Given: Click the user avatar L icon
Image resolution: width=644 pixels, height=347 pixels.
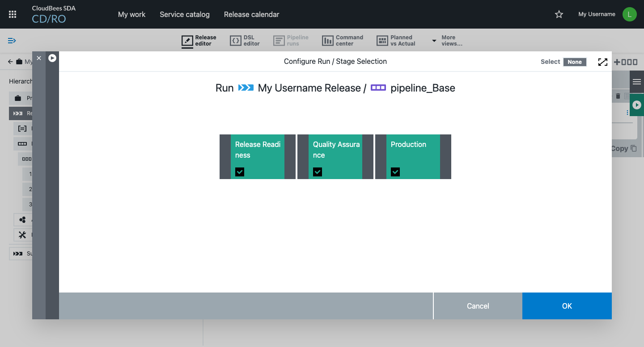Looking at the screenshot, I should click(629, 14).
